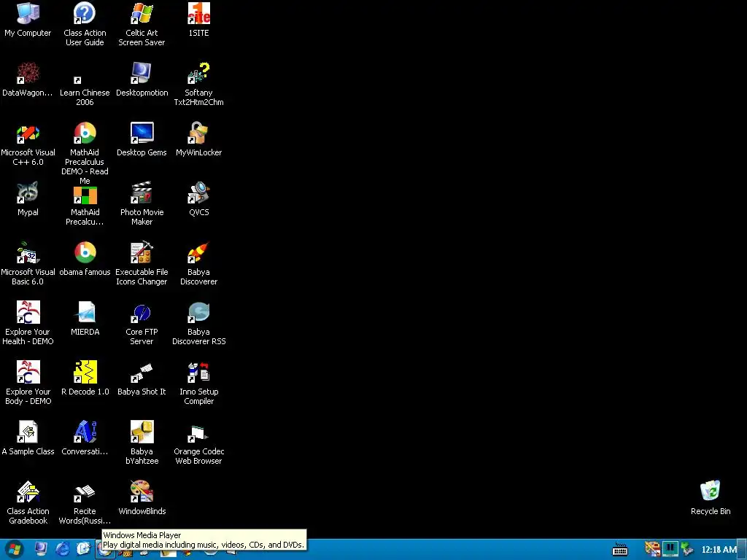Screen dimensions: 747x560
Task: Click the pause-symbol system tray icon
Action: [x=670, y=548]
